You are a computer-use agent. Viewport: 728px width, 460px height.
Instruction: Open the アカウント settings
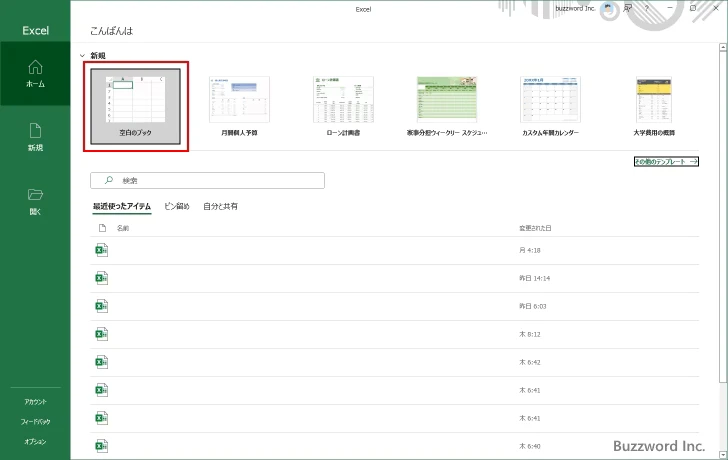[35, 402]
